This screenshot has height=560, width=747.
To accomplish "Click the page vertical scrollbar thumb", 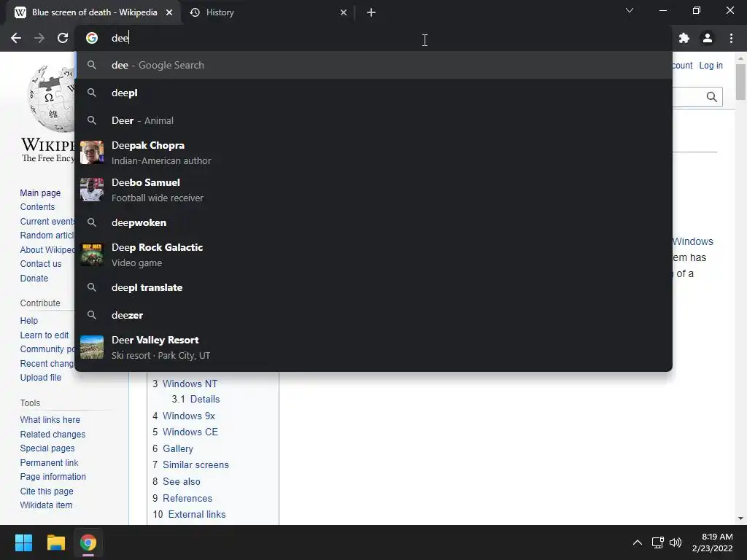I will tap(740, 82).
